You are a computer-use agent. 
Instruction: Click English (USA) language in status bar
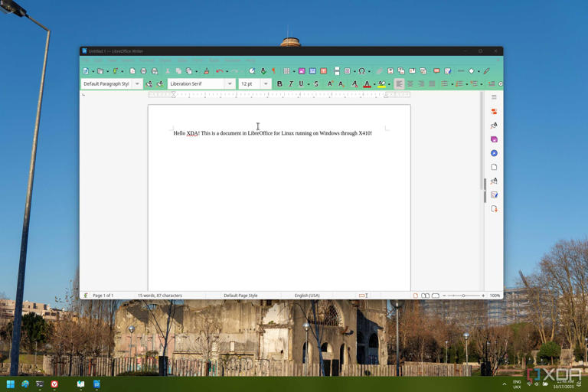click(x=307, y=296)
